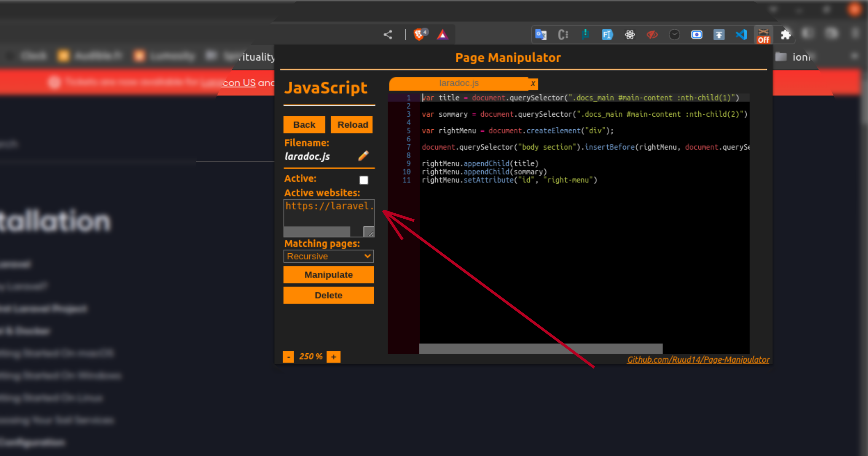868x456 pixels.
Task: Click the plus zoom increase button
Action: point(333,357)
